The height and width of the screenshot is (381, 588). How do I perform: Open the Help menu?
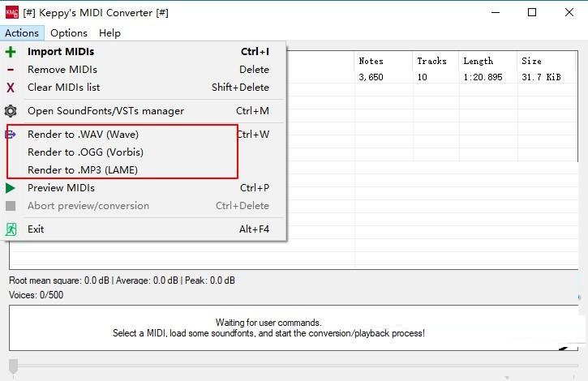point(109,33)
